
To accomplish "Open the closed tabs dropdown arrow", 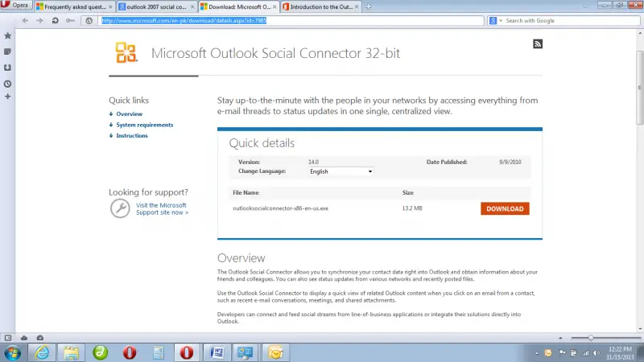I will [585, 6].
